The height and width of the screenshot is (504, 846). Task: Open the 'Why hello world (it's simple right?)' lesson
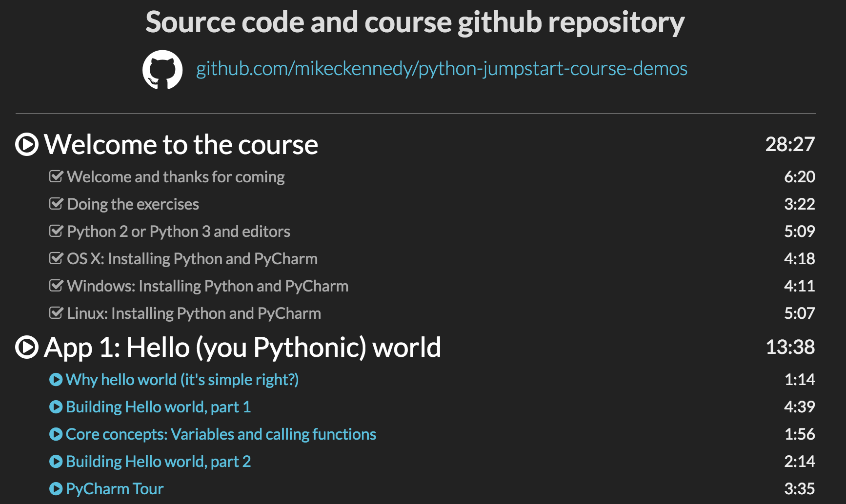tap(182, 379)
